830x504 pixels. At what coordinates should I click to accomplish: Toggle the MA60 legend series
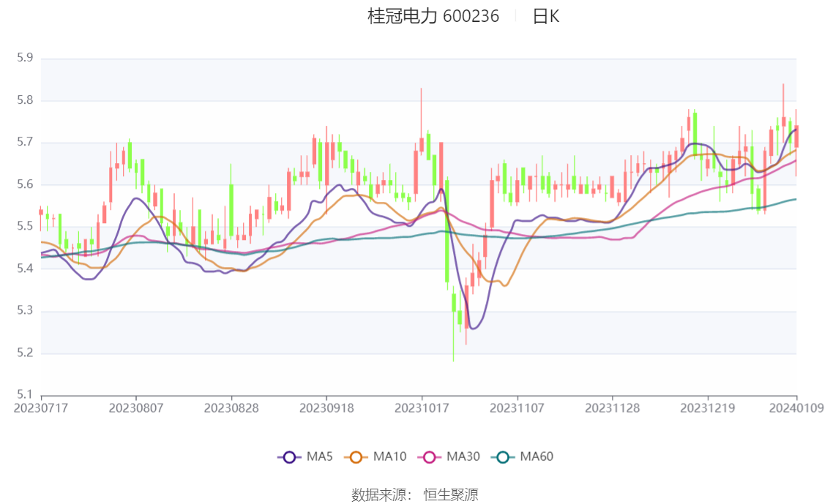523,457
